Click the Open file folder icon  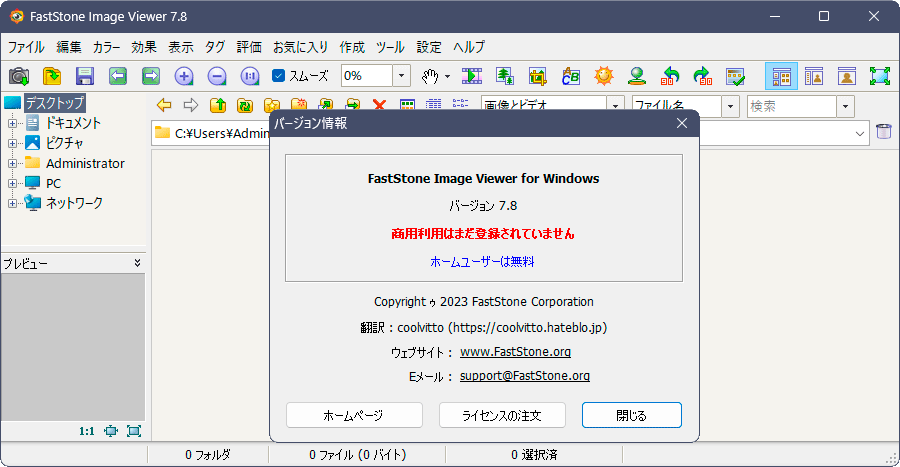[52, 76]
